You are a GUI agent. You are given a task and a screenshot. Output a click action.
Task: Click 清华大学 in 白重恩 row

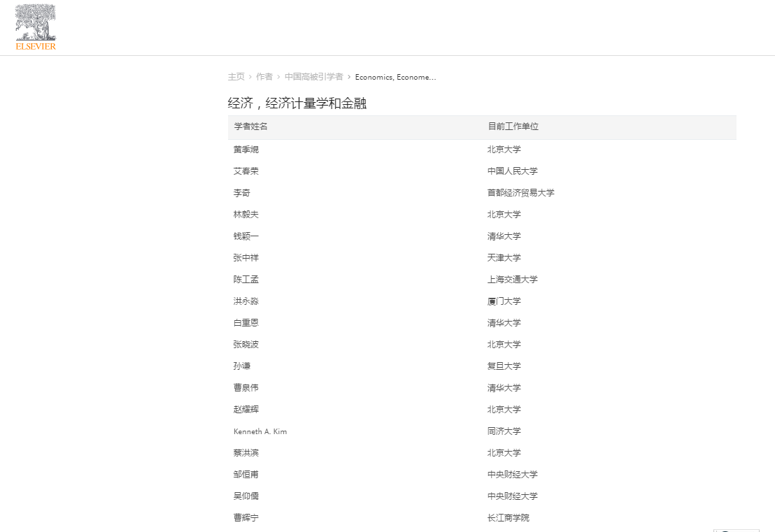click(x=504, y=322)
